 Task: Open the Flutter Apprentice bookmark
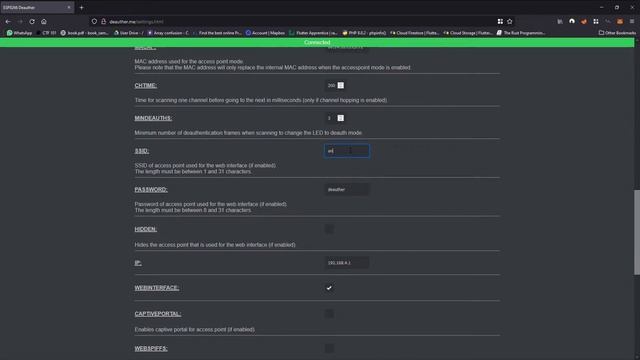click(x=313, y=33)
